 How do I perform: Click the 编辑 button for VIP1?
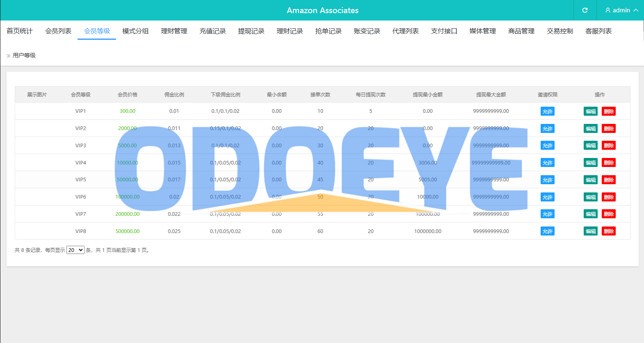(591, 111)
